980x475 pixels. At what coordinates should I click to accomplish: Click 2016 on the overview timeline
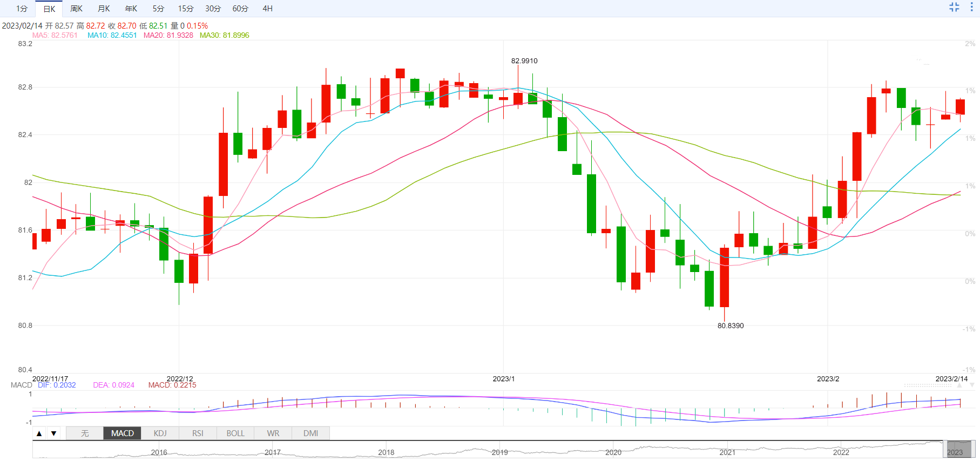point(159,452)
